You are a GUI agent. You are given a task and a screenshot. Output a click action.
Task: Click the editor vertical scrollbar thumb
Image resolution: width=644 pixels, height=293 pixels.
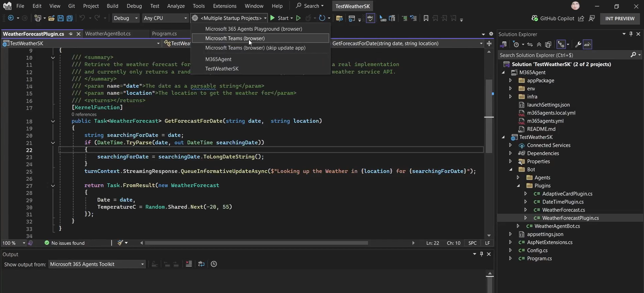[x=489, y=116]
